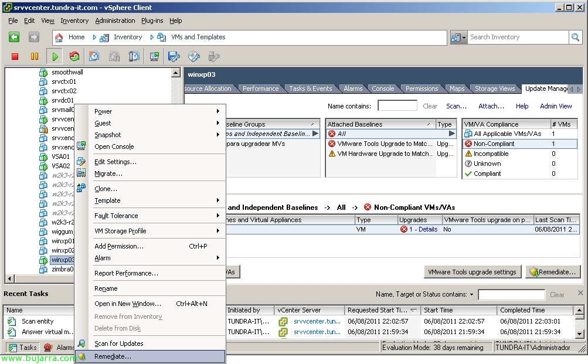Choose Scan for Updates in context menu
This screenshot has height=364, width=588.
click(x=119, y=343)
